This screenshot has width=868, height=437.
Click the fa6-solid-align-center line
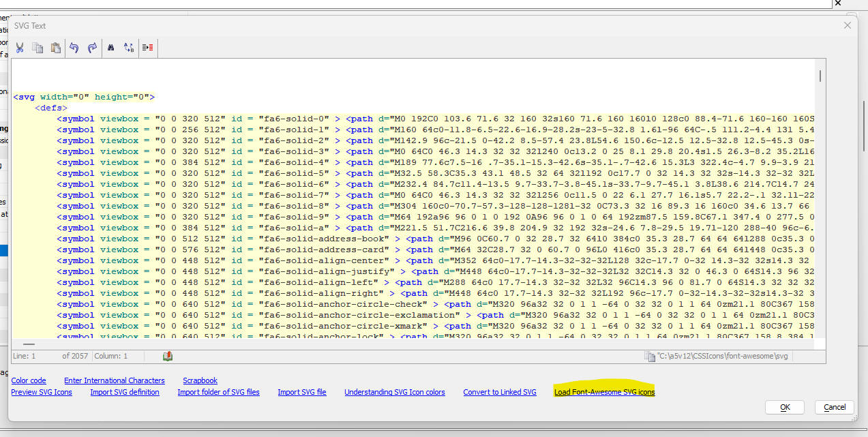point(436,260)
